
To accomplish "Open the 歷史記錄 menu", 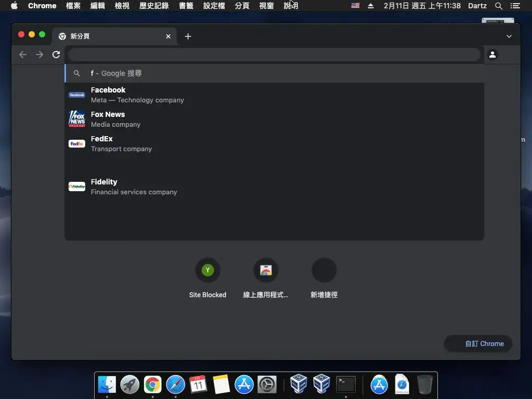I will tap(154, 6).
